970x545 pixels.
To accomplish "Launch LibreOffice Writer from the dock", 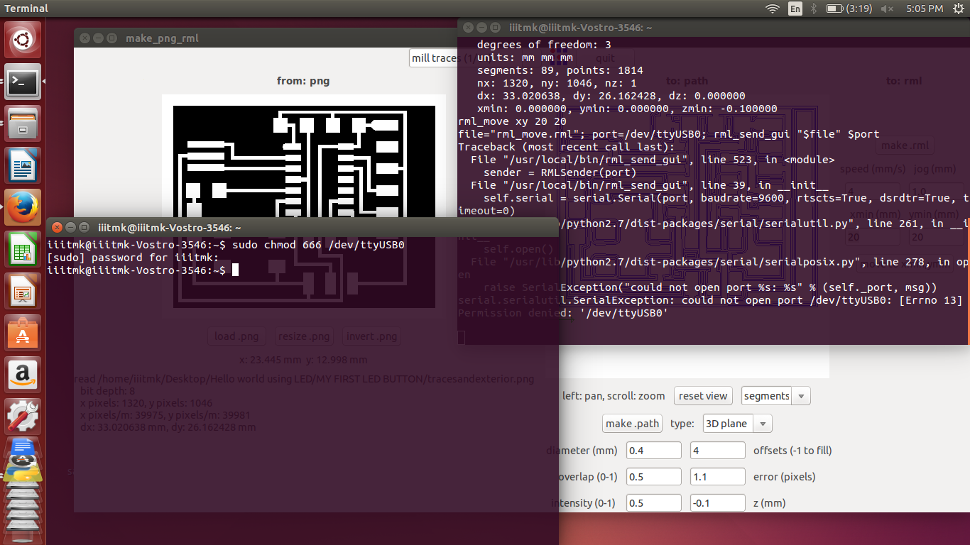I will 23,165.
